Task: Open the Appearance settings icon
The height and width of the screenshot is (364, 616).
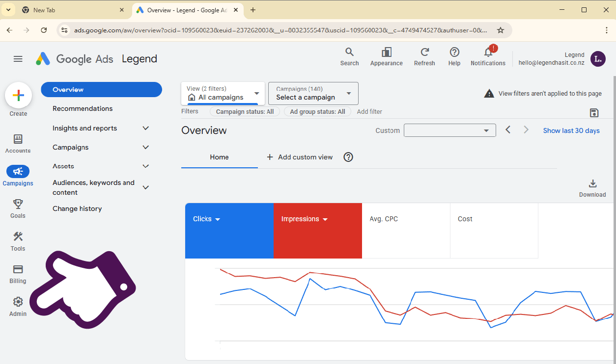Action: 387,52
